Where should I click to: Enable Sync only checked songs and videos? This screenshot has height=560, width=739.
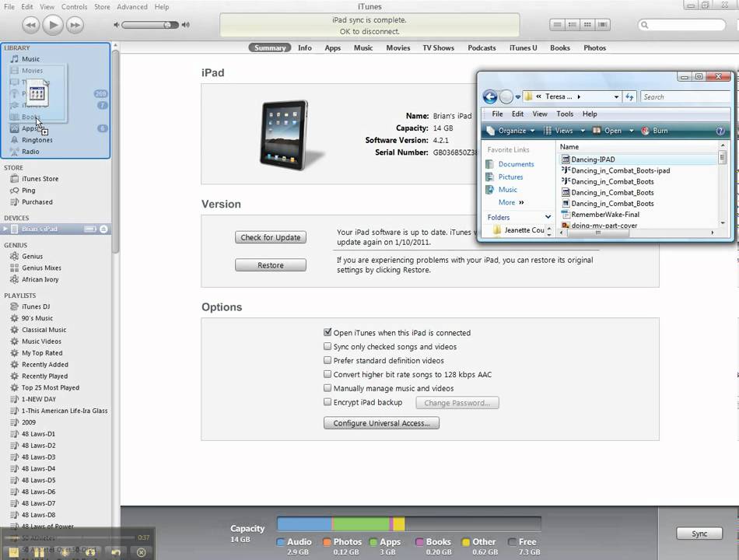click(327, 346)
